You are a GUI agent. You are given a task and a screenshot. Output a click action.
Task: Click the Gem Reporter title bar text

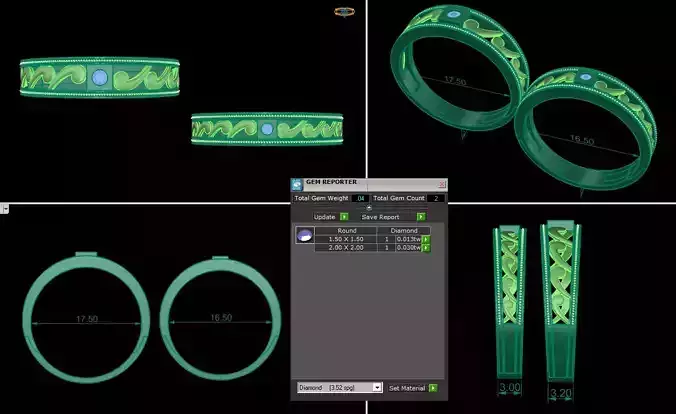(331, 182)
